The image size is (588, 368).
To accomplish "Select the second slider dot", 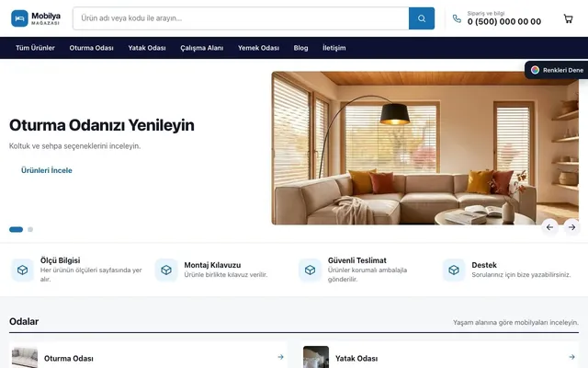I will point(30,229).
